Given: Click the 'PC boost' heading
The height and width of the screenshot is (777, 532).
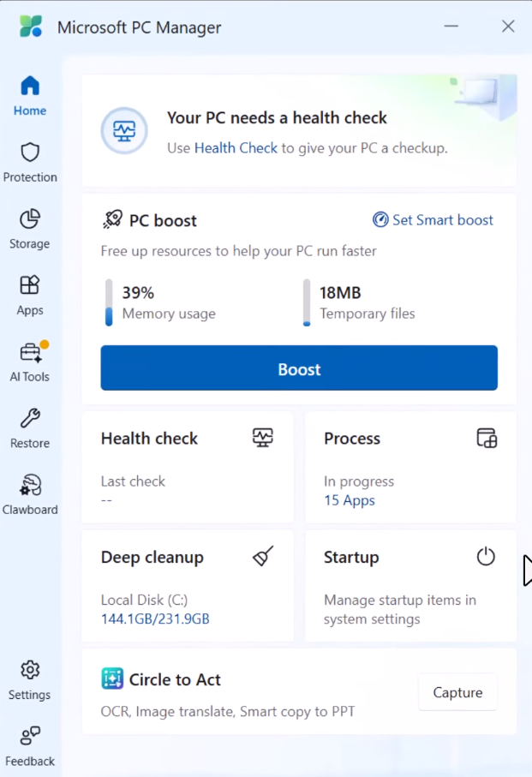Looking at the screenshot, I should click(163, 220).
